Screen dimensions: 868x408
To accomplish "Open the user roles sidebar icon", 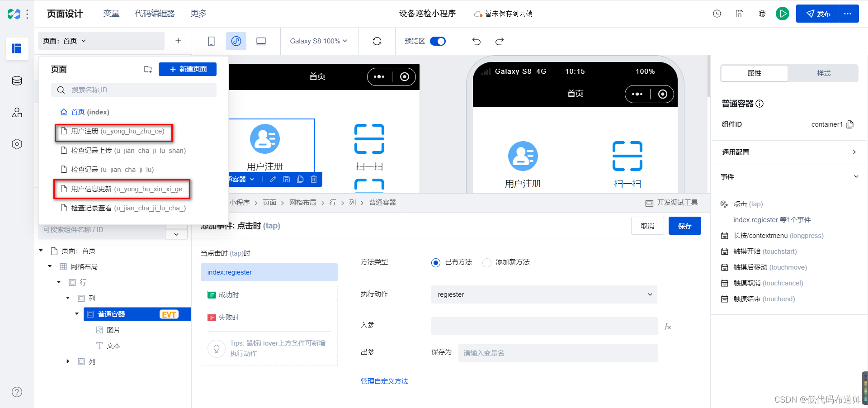I will coord(17,113).
